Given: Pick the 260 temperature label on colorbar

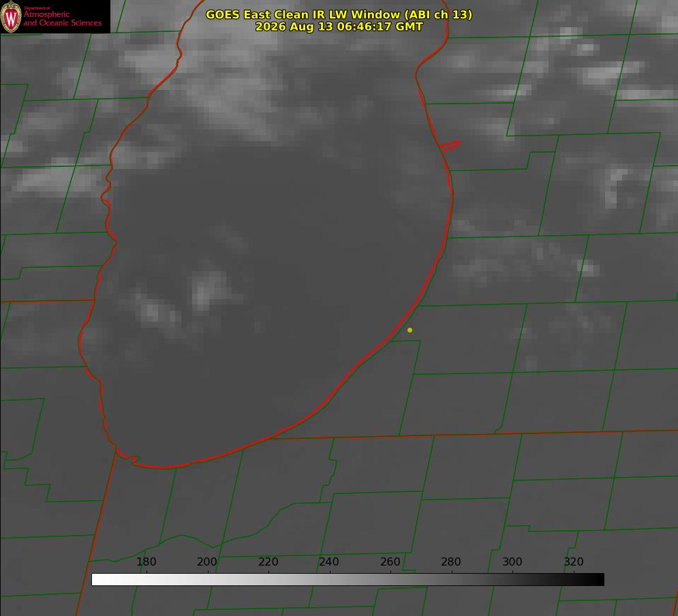Looking at the screenshot, I should [x=390, y=561].
